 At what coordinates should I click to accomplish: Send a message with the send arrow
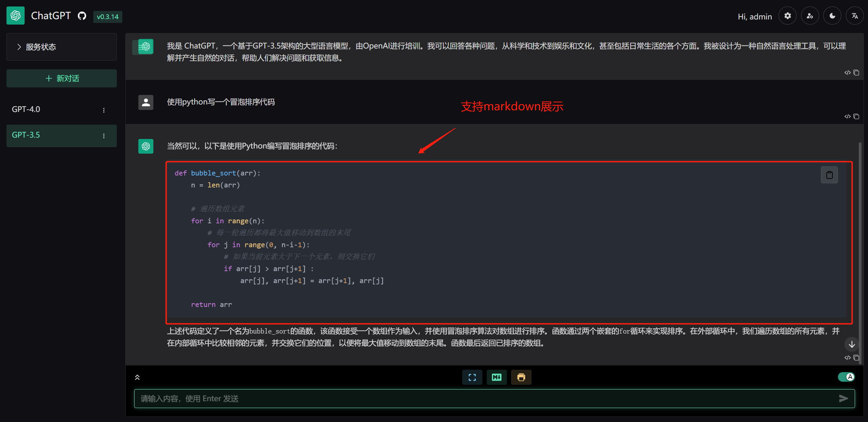844,398
